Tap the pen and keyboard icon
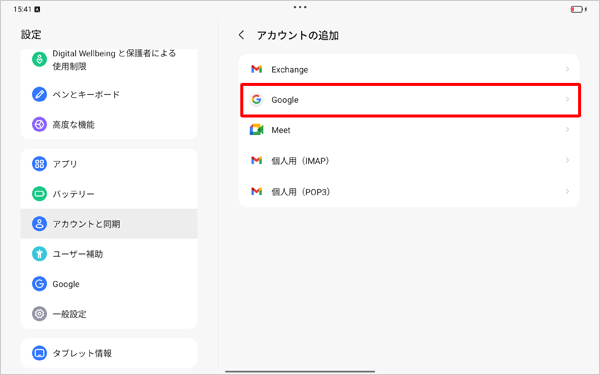This screenshot has width=600, height=375. [39, 94]
